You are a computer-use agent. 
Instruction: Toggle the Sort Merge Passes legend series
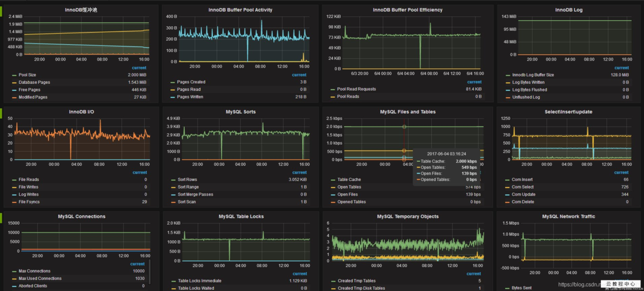pos(195,194)
